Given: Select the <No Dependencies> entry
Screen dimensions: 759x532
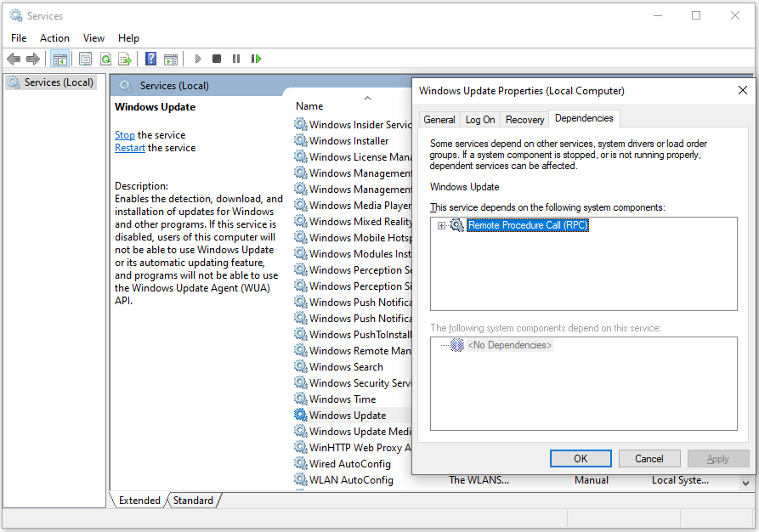Looking at the screenshot, I should pyautogui.click(x=510, y=345).
